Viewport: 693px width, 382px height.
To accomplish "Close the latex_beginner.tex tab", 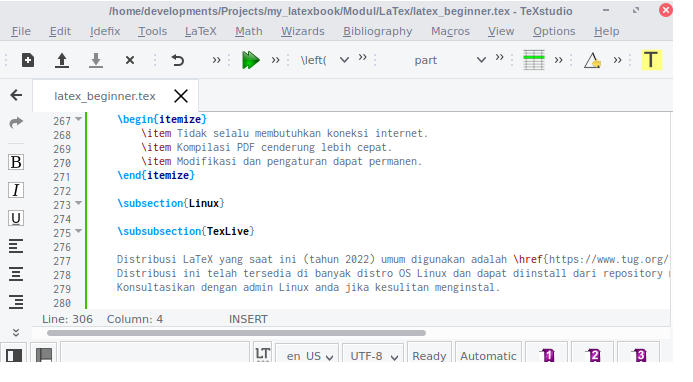I will coord(181,96).
